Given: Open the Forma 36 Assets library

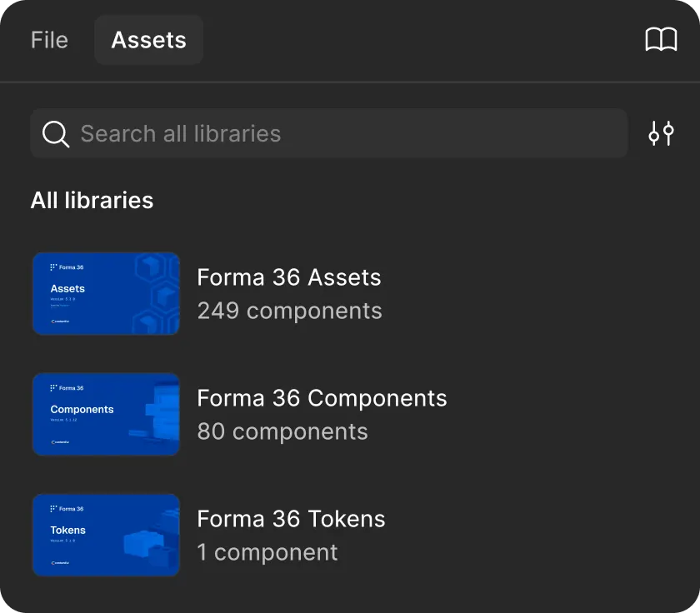Looking at the screenshot, I should (288, 277).
